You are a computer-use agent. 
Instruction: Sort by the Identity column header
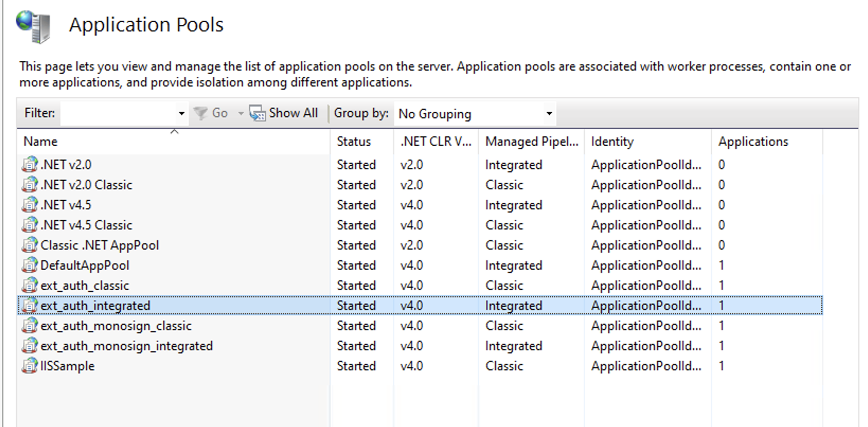click(612, 141)
